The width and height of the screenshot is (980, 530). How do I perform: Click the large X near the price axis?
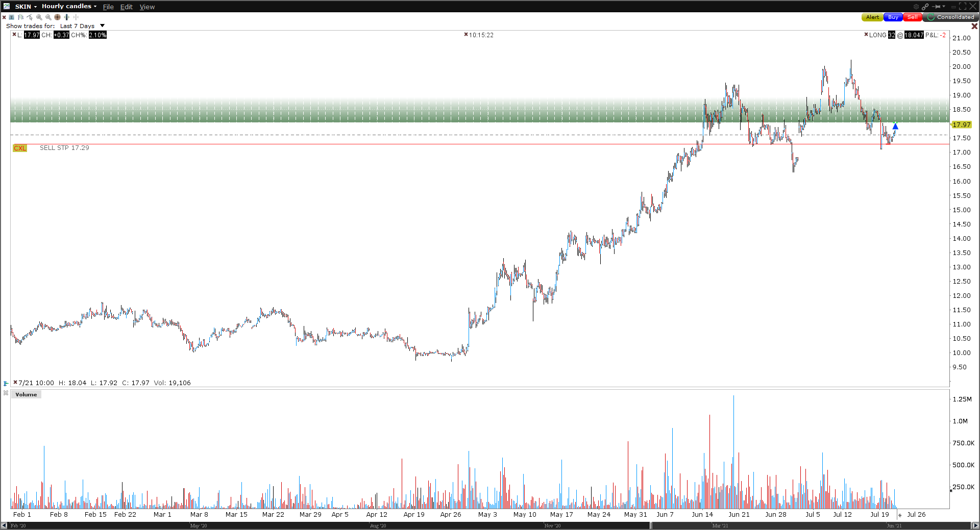(x=974, y=26)
